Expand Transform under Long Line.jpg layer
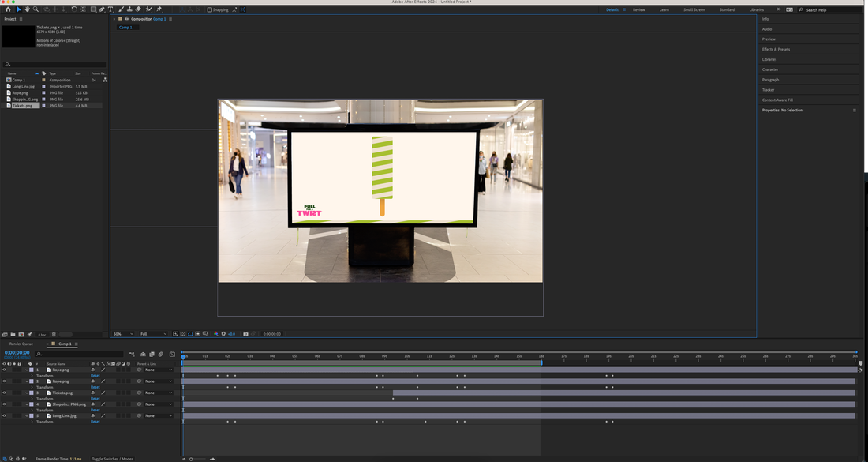 32,422
